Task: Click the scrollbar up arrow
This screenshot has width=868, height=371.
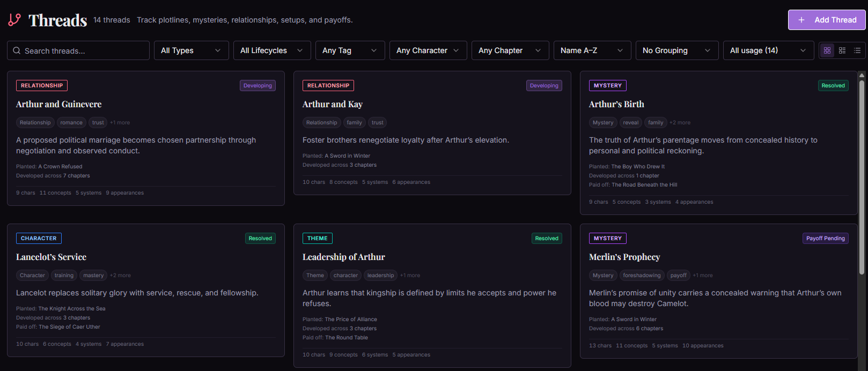Action: [x=862, y=75]
